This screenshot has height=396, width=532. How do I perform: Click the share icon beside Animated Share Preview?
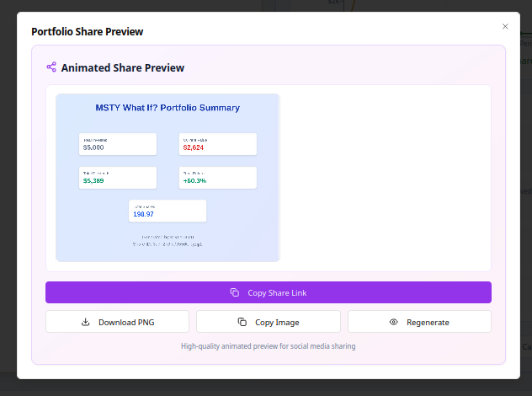(51, 67)
